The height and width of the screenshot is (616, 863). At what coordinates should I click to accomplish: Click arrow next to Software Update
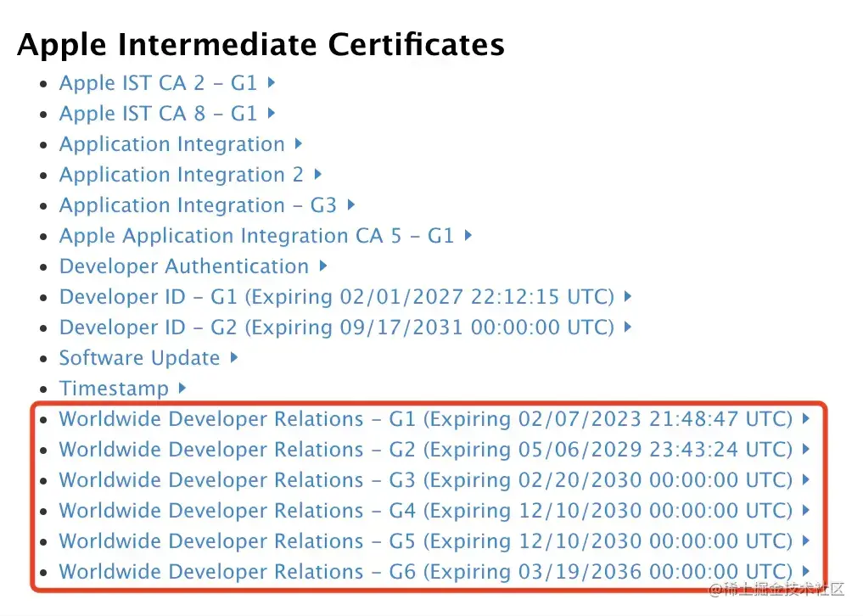(234, 357)
